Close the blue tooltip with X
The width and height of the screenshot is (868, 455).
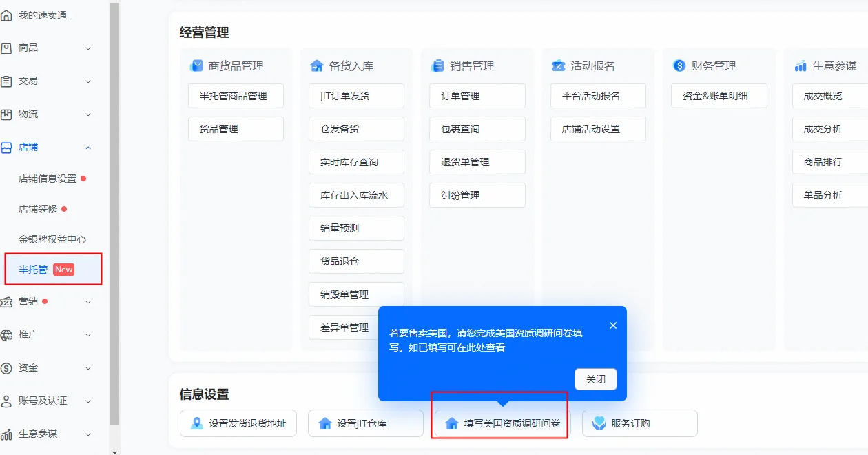pyautogui.click(x=613, y=325)
